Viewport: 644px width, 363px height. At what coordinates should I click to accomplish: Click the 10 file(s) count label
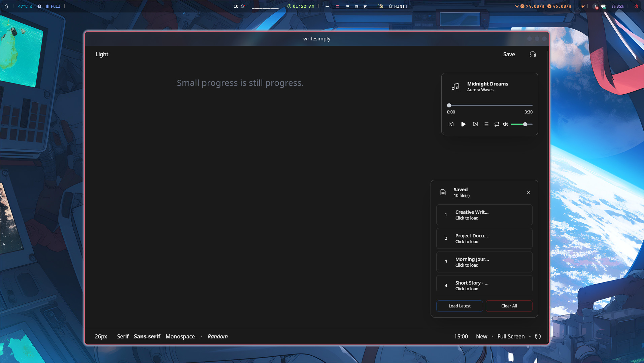(x=462, y=196)
